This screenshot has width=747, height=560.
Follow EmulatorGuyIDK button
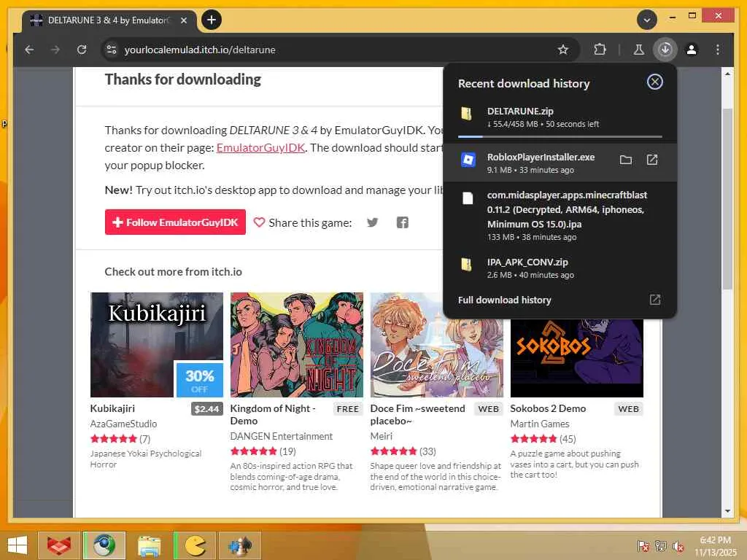coord(175,222)
